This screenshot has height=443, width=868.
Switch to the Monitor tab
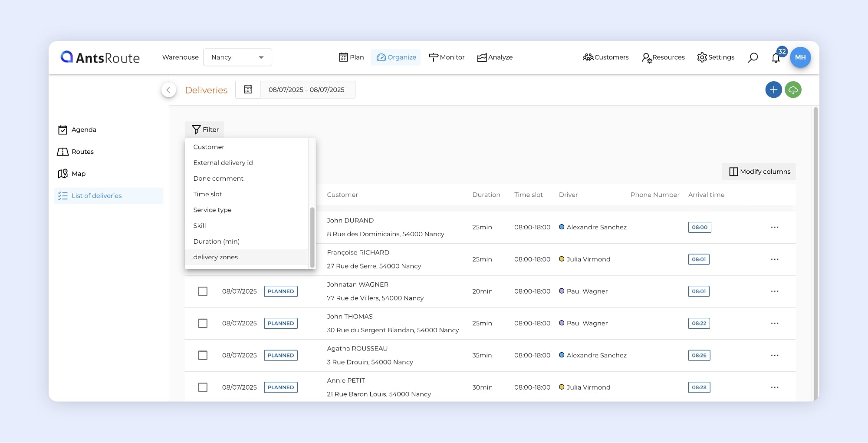point(447,57)
